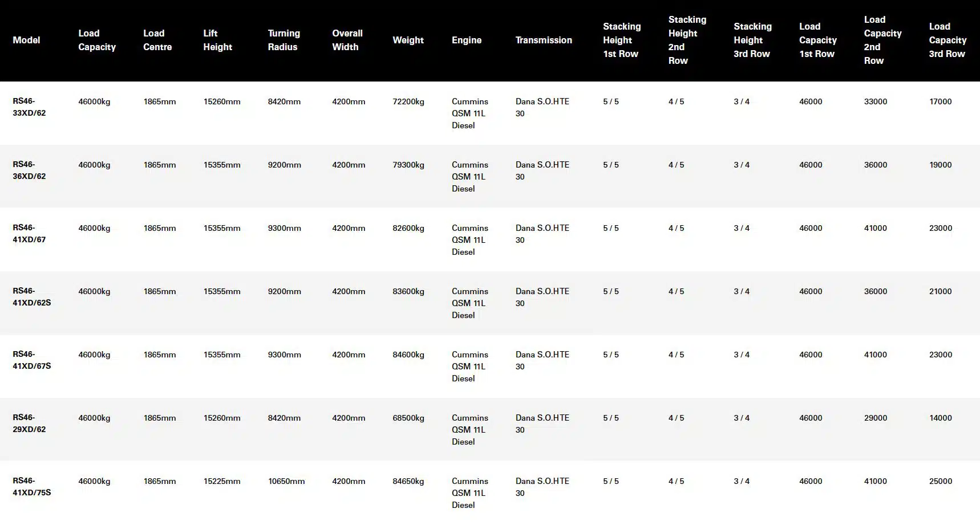Screen dimensions: 980x525
Task: Click the 33000 second row capacity value
Action: pyautogui.click(x=876, y=101)
